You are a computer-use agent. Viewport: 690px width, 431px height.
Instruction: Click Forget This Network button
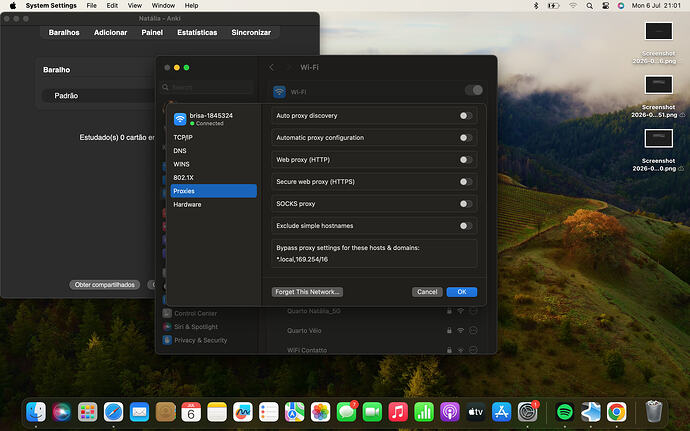307,292
